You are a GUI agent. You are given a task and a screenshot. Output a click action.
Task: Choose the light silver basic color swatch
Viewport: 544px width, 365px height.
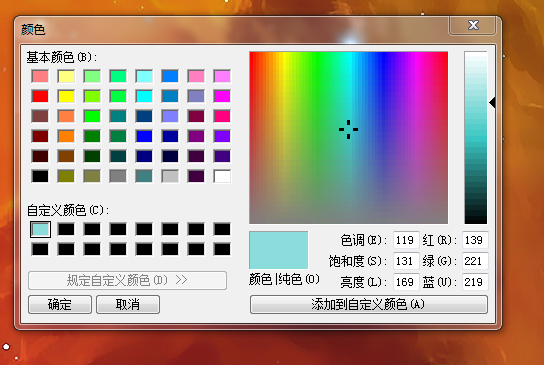point(170,176)
